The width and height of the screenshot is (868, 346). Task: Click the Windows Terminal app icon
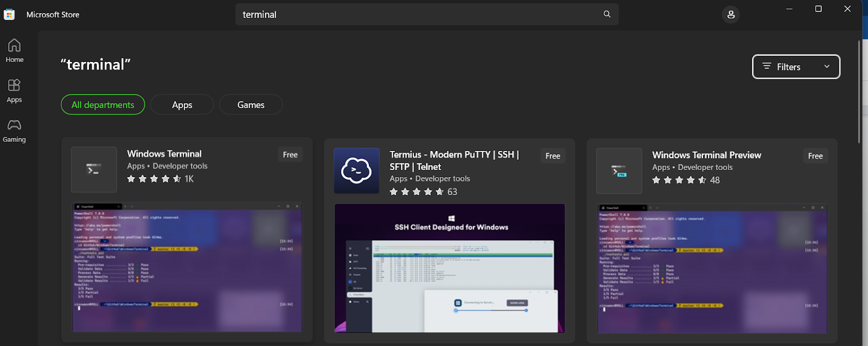tap(94, 169)
